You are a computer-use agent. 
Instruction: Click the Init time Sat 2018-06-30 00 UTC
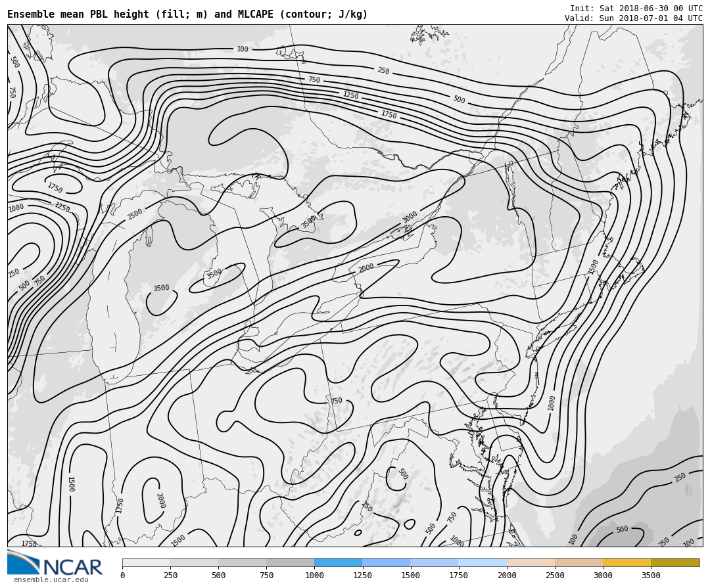pos(636,8)
